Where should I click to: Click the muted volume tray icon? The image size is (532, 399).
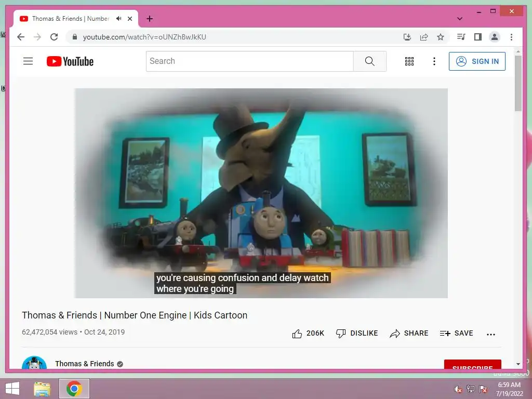point(458,389)
